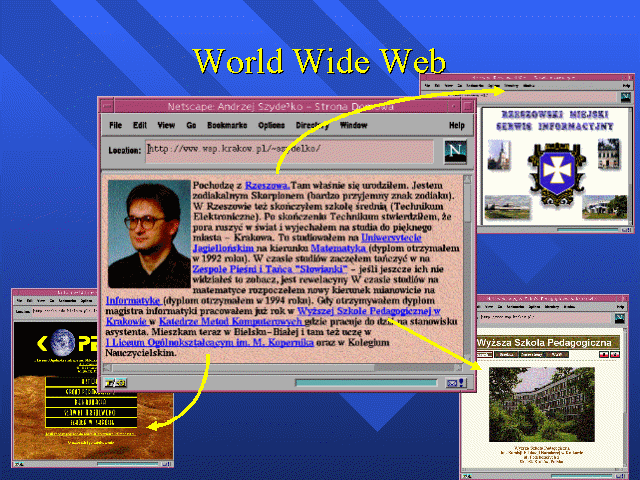Viewport: 640px width, 480px height.
Task: Click the horizontal scrollbar of the main window
Action: [x=282, y=368]
